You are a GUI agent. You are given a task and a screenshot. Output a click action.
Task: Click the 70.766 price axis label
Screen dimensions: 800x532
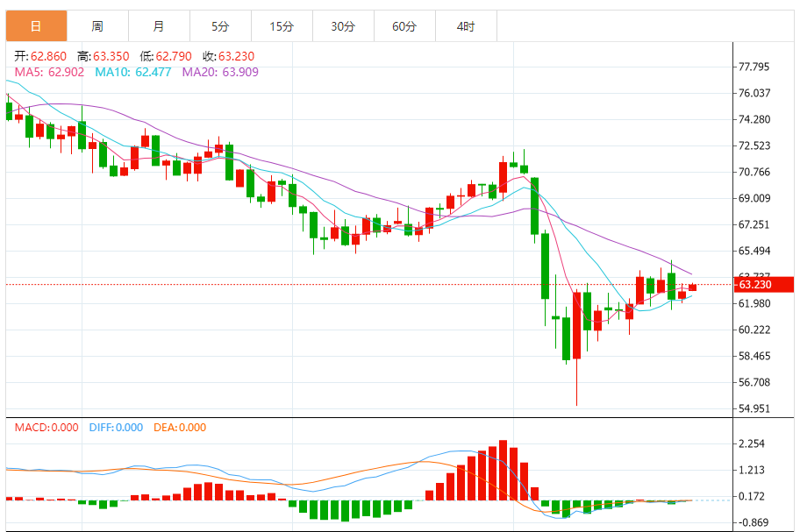click(754, 172)
